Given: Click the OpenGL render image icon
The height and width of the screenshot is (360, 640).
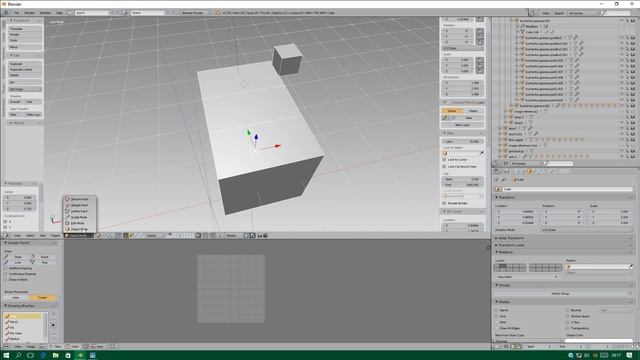Looking at the screenshot, I should (260, 236).
